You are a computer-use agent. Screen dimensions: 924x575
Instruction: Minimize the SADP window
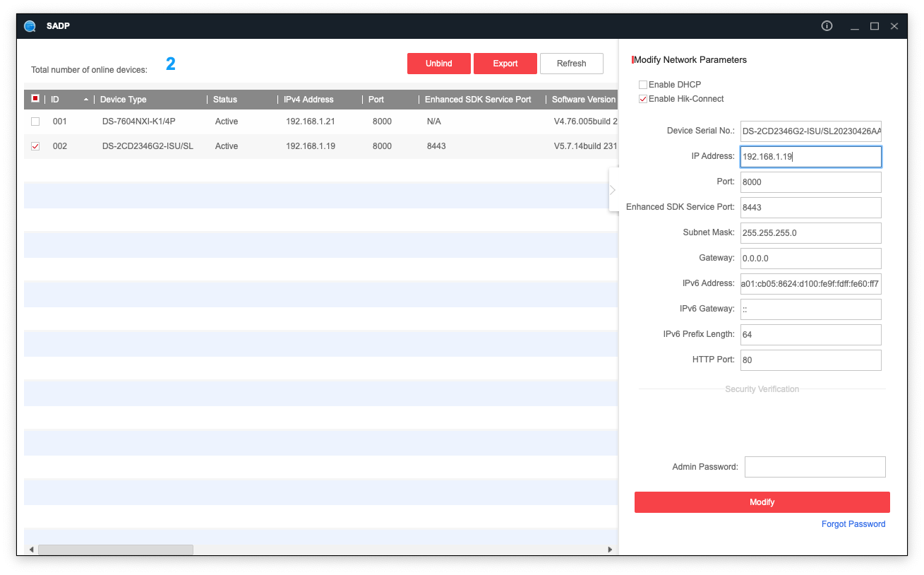[855, 26]
